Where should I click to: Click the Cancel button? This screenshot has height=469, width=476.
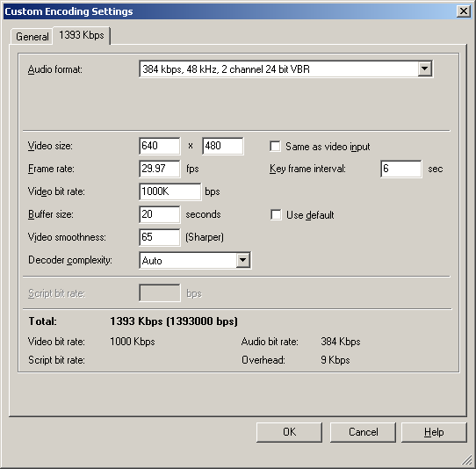click(x=363, y=432)
